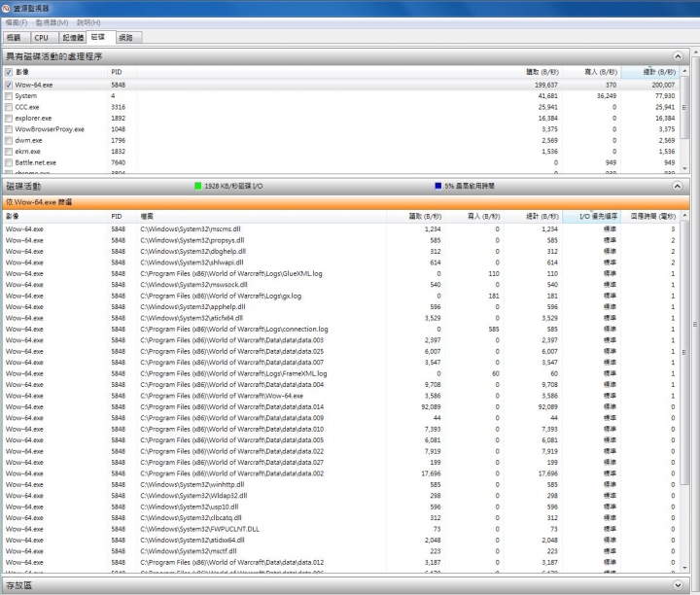Open the 說明(H) menu
The width and height of the screenshot is (700, 595).
[x=88, y=22]
